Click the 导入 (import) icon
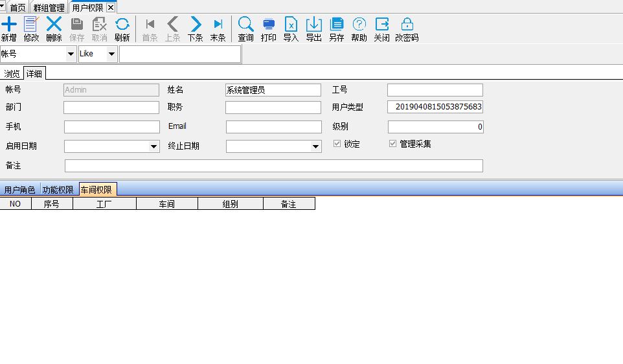Viewport: 623px width, 364px height. pos(291,25)
